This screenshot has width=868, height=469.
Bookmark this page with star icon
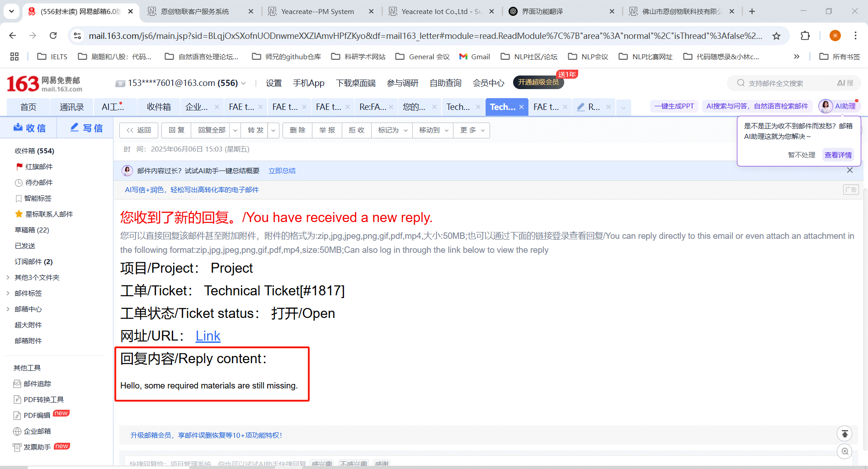(x=776, y=36)
